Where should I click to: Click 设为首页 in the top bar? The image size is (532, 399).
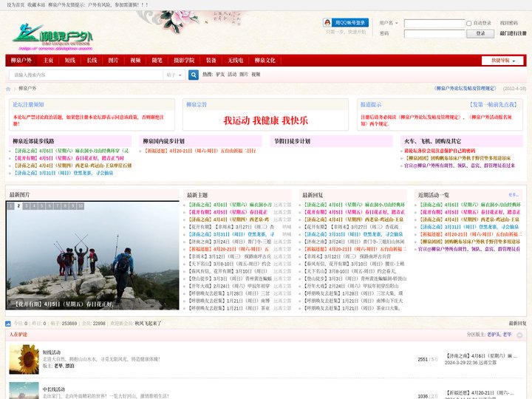[16, 5]
